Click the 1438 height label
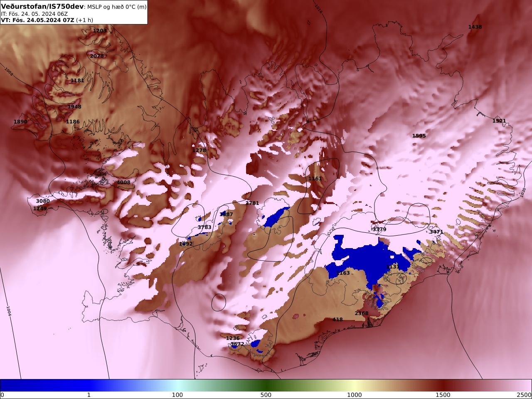This screenshot has height=399, width=532. (x=475, y=27)
